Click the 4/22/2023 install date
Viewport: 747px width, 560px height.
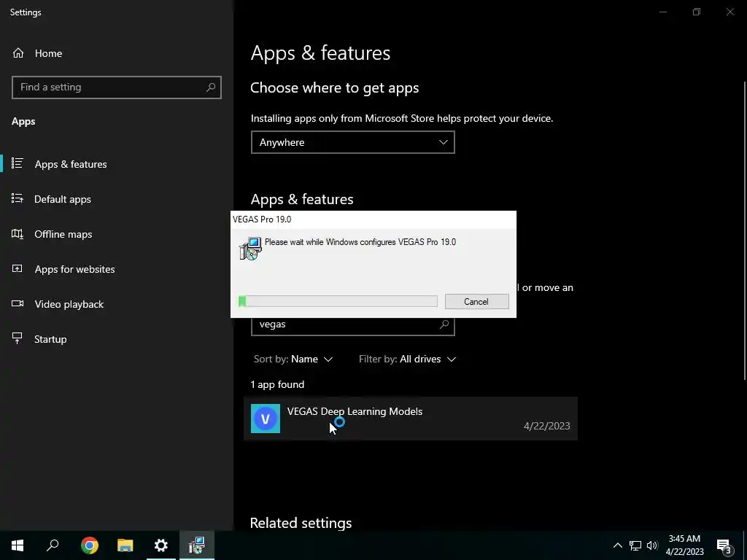click(x=546, y=426)
